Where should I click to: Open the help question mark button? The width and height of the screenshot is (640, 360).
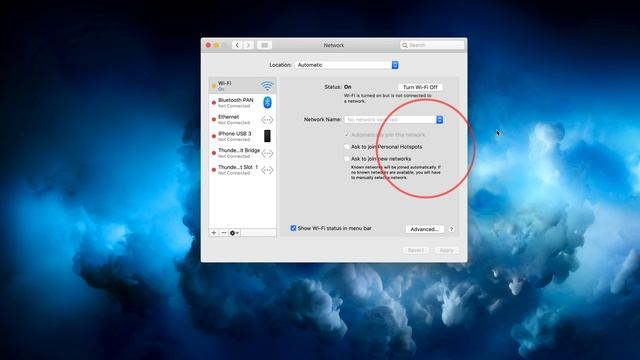click(451, 229)
